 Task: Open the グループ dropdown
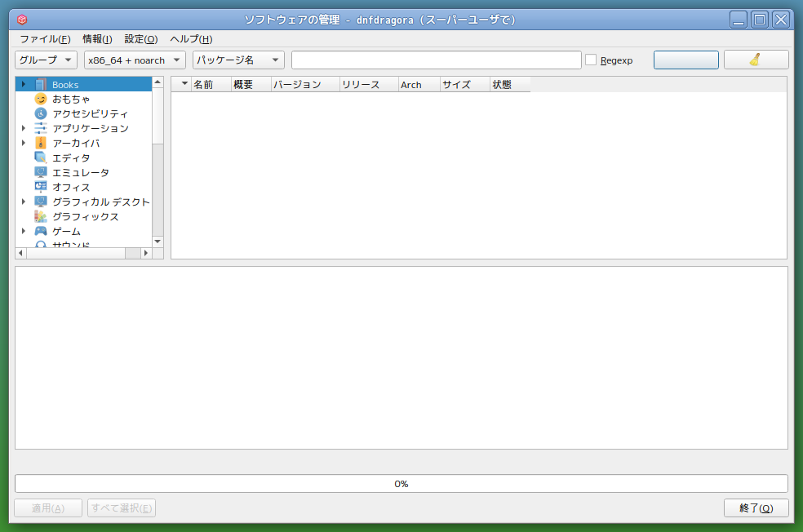pos(44,59)
